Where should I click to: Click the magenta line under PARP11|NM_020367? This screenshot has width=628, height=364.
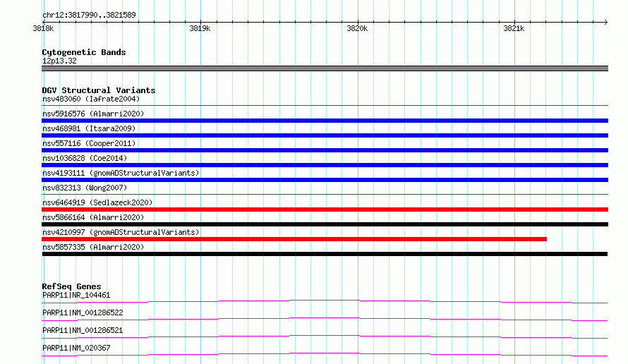[325, 354]
